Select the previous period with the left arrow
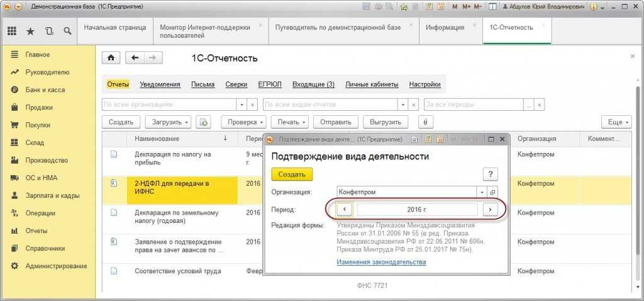The width and height of the screenshot is (644, 301). (345, 209)
